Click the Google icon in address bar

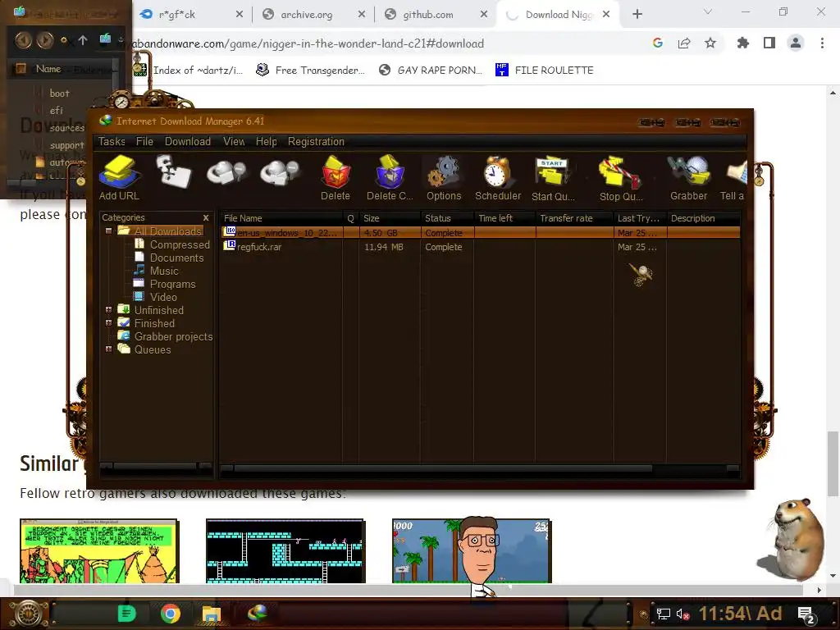coord(658,43)
